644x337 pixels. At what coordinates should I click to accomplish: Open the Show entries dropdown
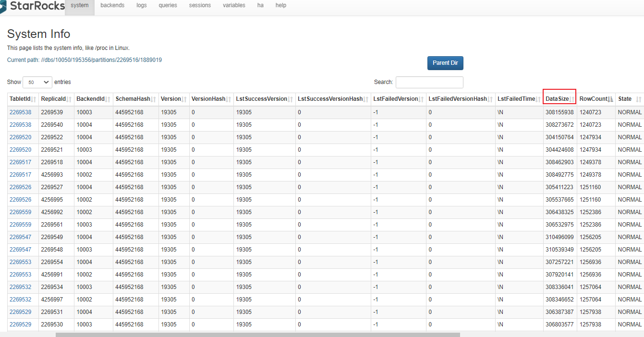coord(37,82)
